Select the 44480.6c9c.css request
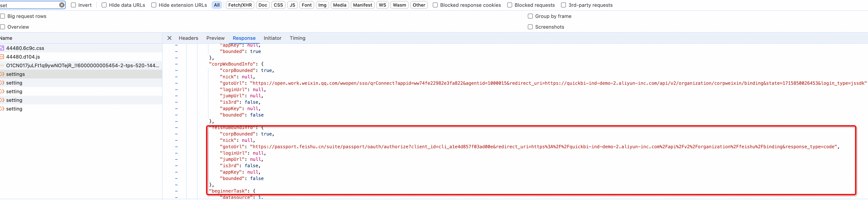This screenshot has height=200, width=868. coord(25,48)
